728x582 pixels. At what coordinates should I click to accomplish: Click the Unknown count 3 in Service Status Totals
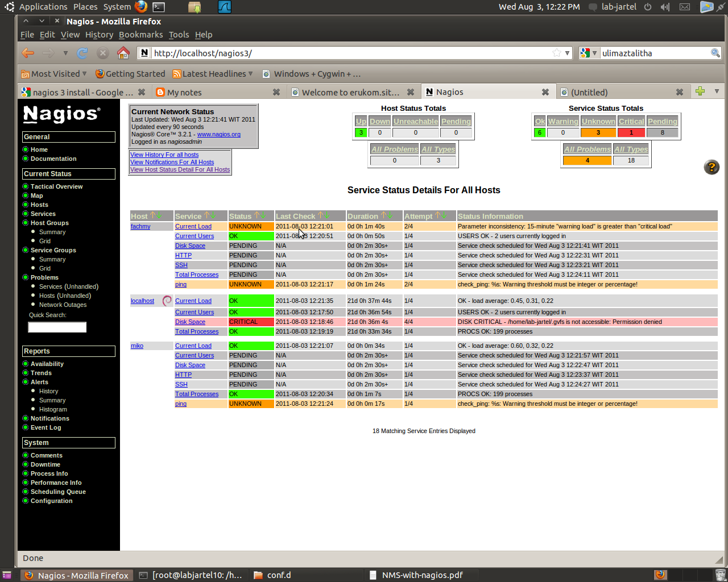coord(598,132)
